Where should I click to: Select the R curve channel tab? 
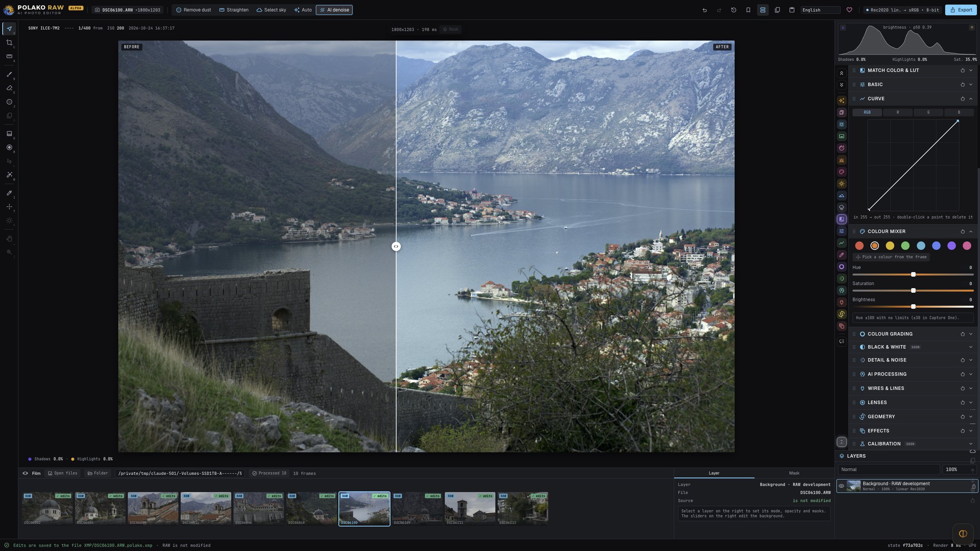tap(898, 112)
